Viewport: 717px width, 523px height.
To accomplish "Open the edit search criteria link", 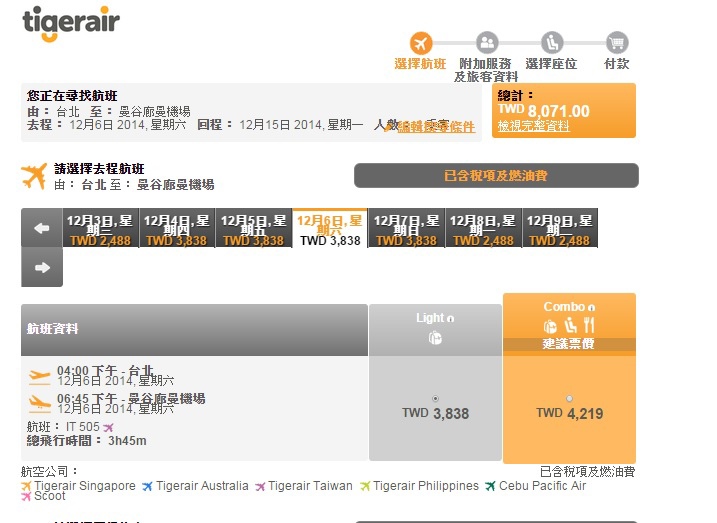I will pyautogui.click(x=436, y=127).
